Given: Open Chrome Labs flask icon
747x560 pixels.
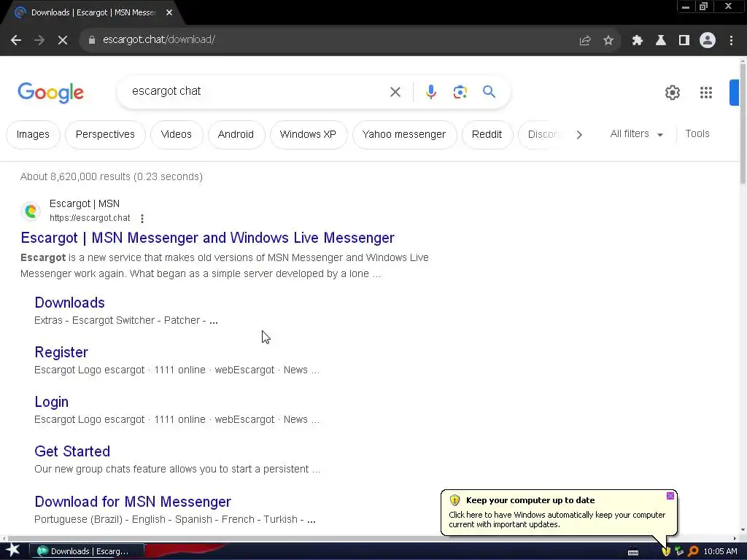Looking at the screenshot, I should [x=661, y=41].
